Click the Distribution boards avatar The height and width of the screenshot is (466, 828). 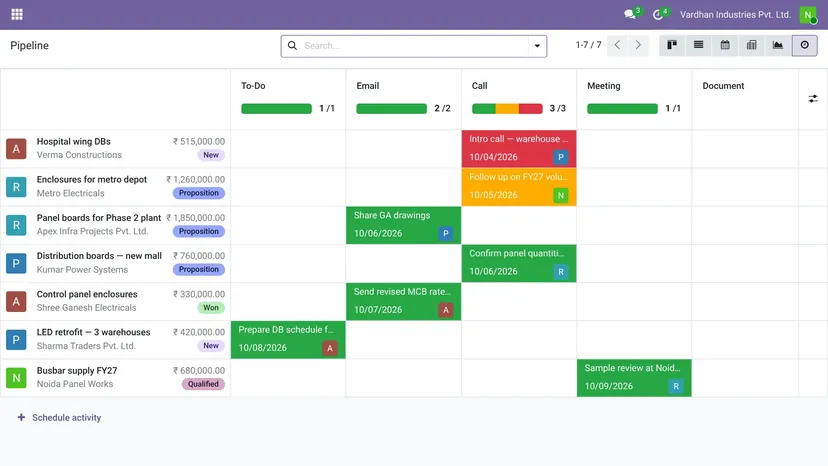click(16, 263)
